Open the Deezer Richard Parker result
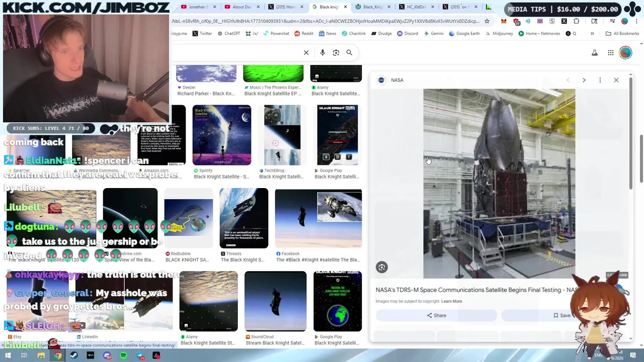Viewport: 644px width, 362px height. pyautogui.click(x=206, y=90)
